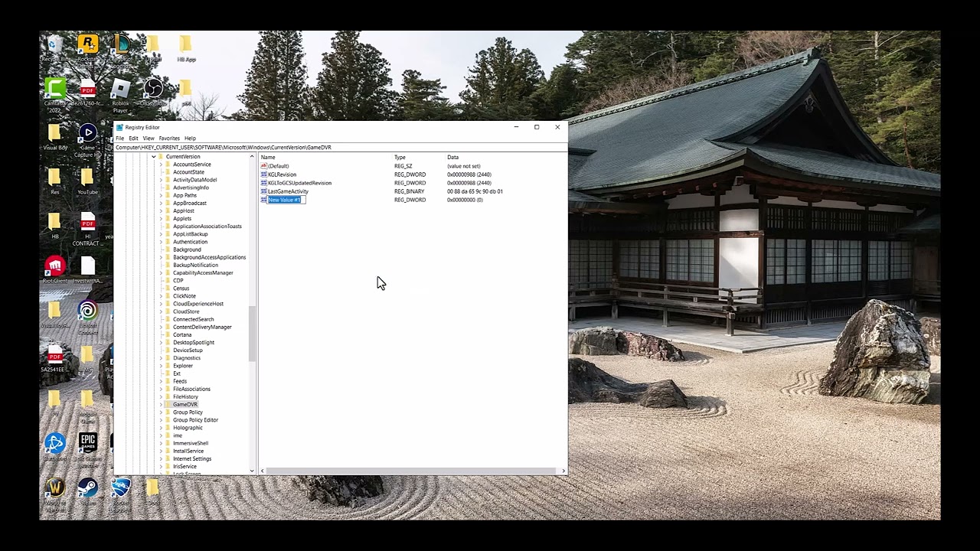Open the View menu
This screenshot has height=551, width=980.
point(149,139)
